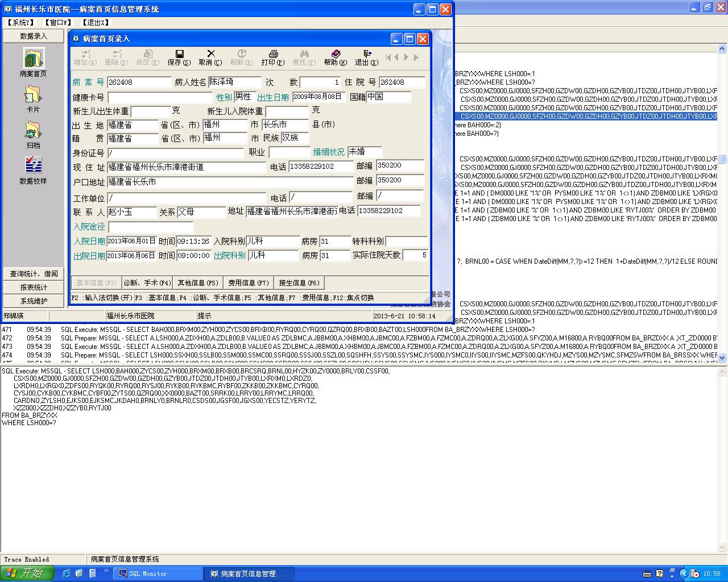The width and height of the screenshot is (728, 582).
Task: Expand the 查询统计、借阅 sidebar section
Action: pyautogui.click(x=34, y=273)
